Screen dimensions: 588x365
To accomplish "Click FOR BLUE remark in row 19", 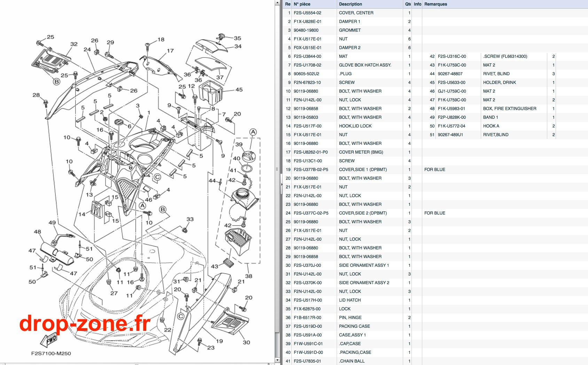I will (x=434, y=170).
